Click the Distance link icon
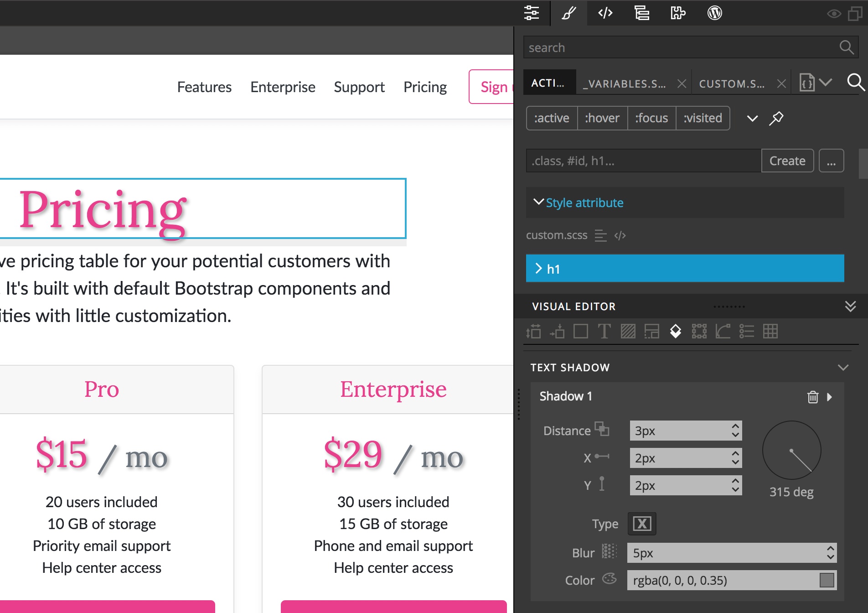 click(602, 429)
